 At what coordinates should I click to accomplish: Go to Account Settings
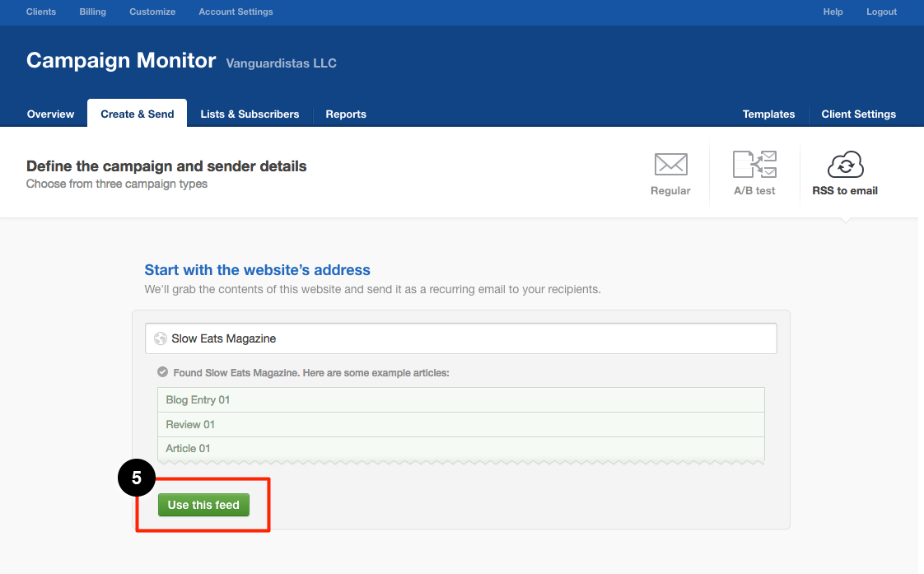(x=236, y=12)
